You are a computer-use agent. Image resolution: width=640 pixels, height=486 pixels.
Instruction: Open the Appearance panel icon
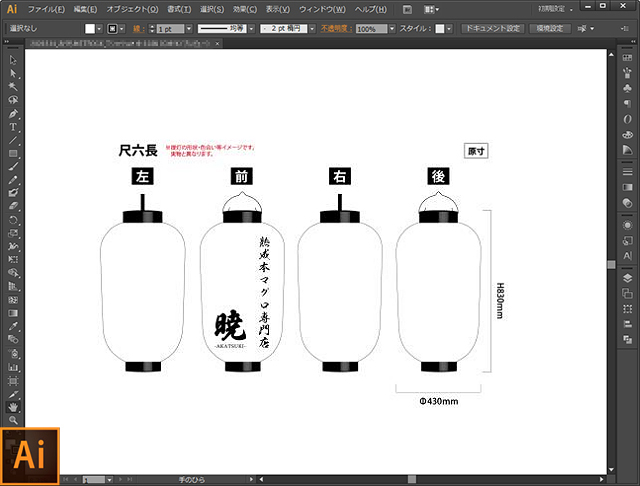[x=627, y=225]
